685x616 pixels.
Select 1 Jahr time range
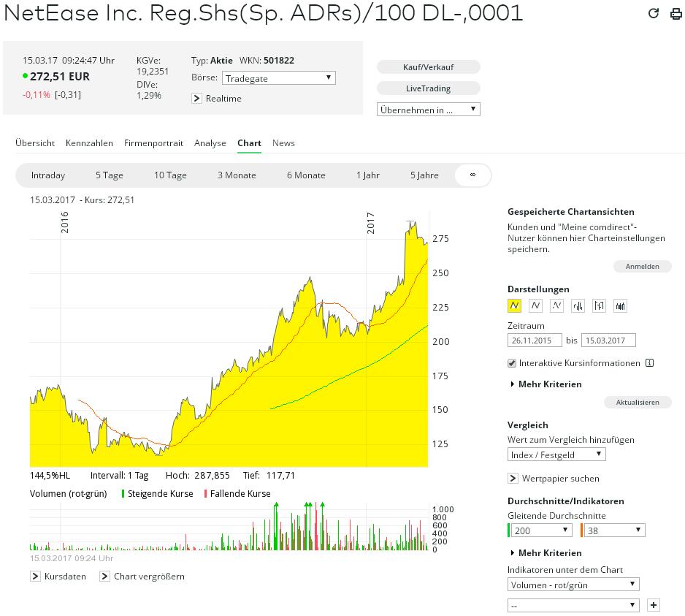tap(368, 175)
